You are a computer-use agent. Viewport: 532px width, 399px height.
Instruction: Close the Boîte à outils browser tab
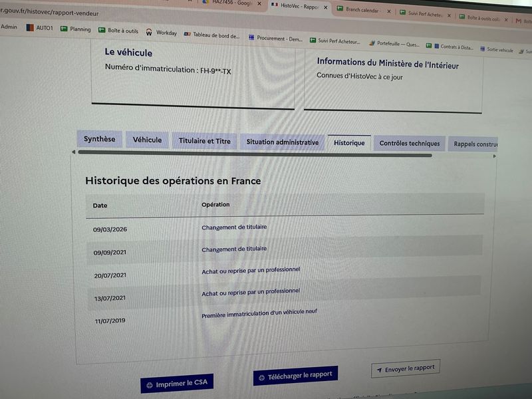506,20
